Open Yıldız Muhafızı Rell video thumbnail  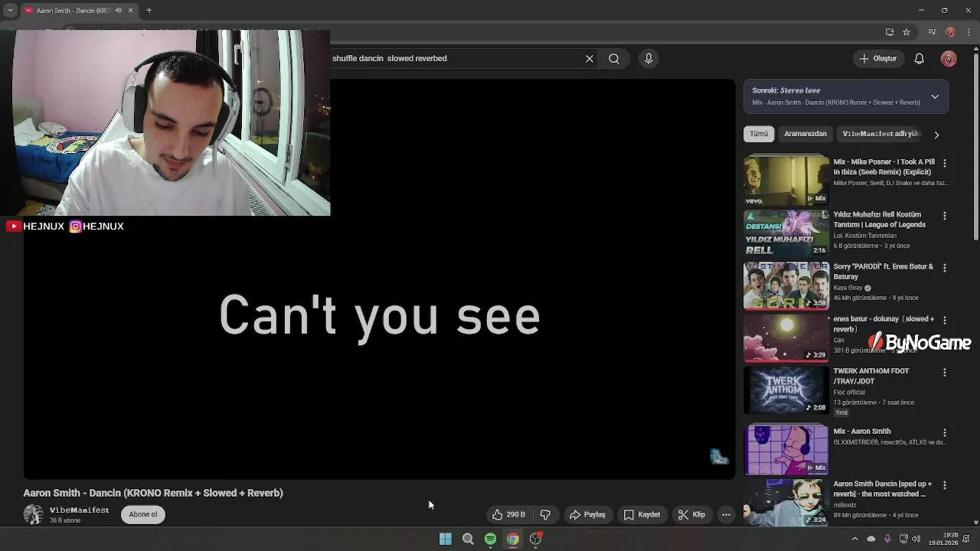(x=786, y=233)
